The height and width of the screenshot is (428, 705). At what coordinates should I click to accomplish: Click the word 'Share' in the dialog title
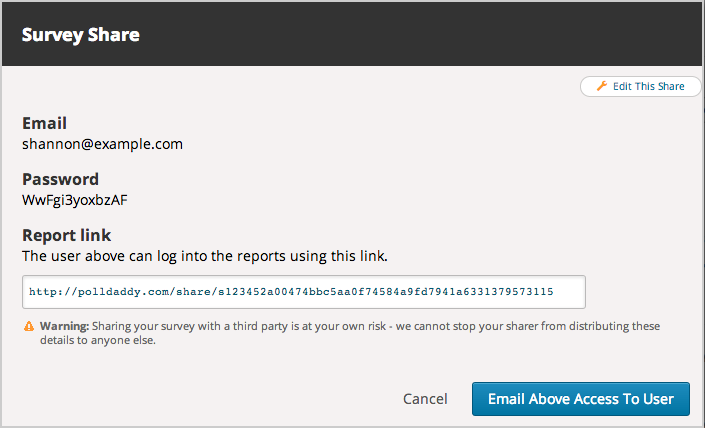(113, 35)
